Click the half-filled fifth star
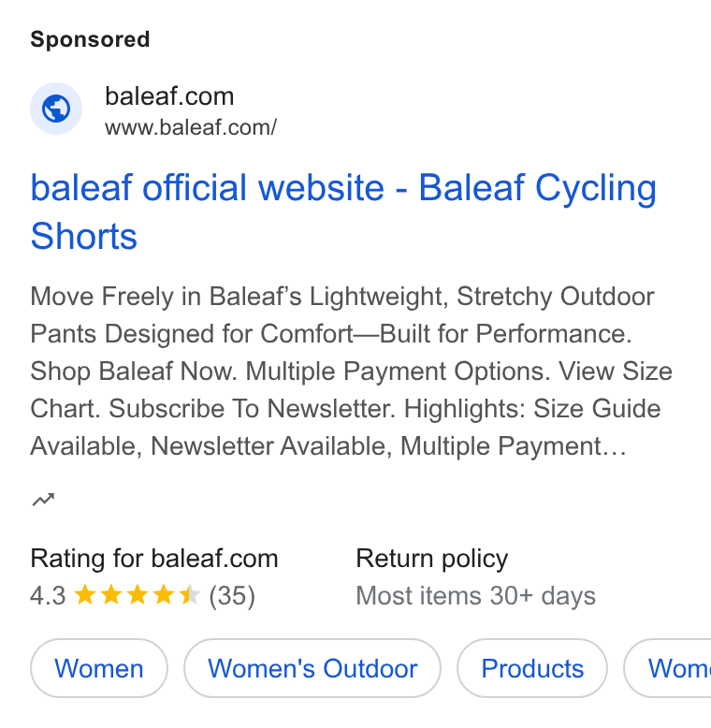Viewport: 711px width, 728px height. (x=189, y=595)
